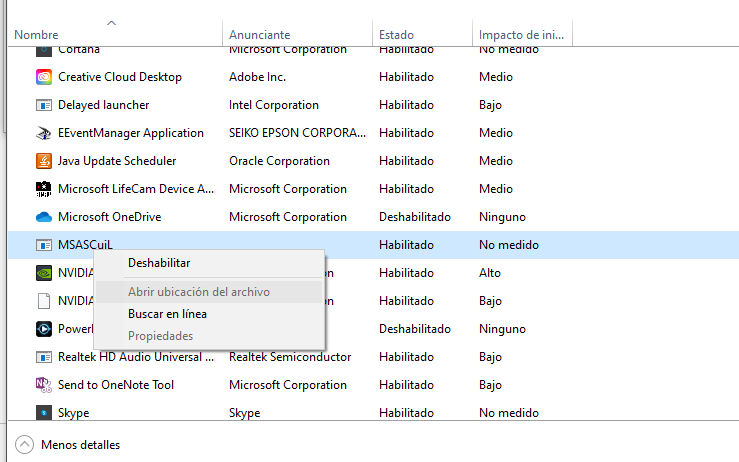
Task: Sort by the Estado column header
Action: pos(396,35)
